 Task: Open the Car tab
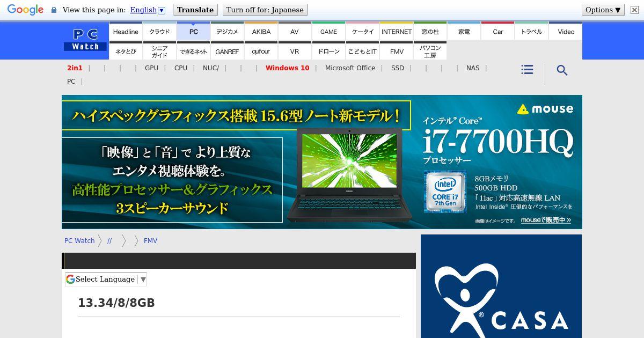click(x=498, y=31)
